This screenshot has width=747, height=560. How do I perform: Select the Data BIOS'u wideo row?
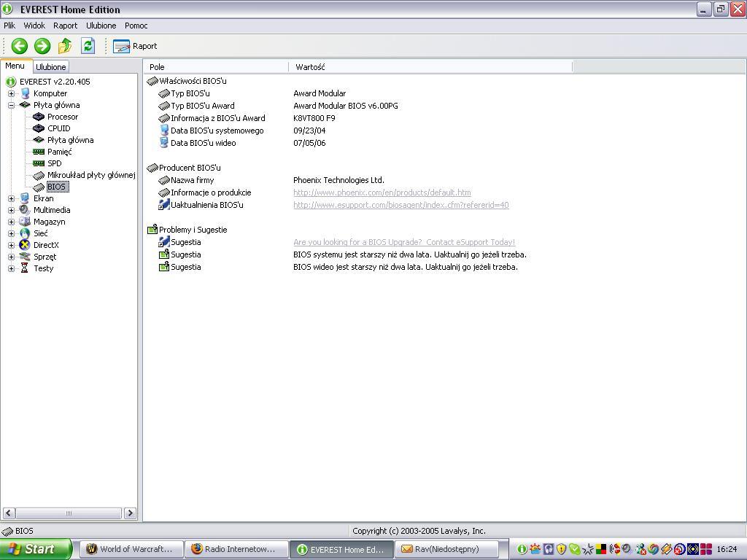click(x=242, y=143)
